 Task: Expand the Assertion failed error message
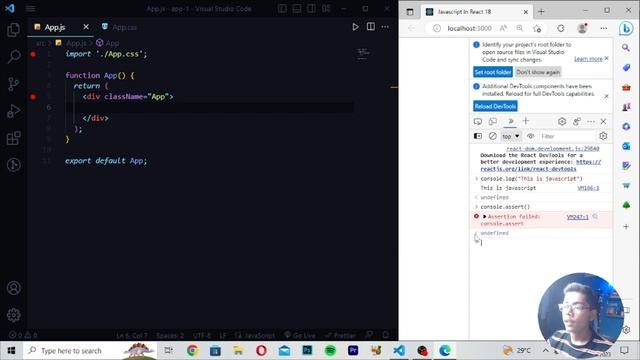coord(484,216)
